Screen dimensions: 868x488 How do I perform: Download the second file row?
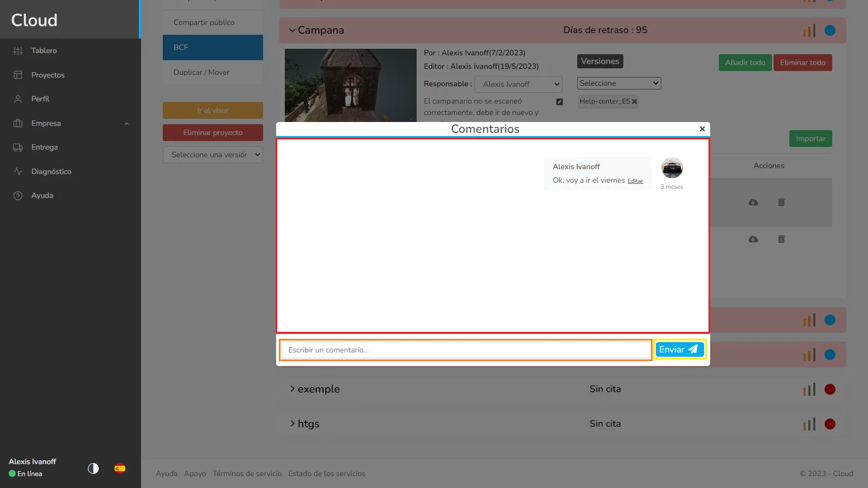point(754,239)
